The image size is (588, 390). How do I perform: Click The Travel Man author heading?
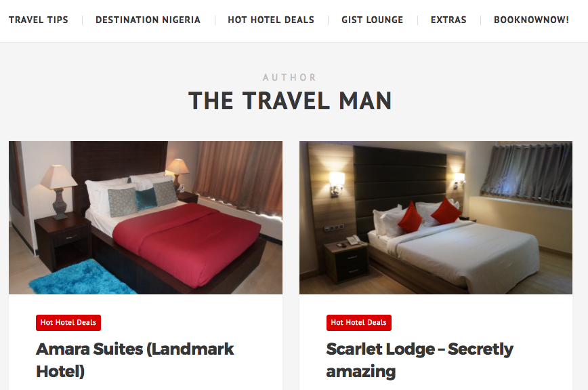pyautogui.click(x=290, y=100)
